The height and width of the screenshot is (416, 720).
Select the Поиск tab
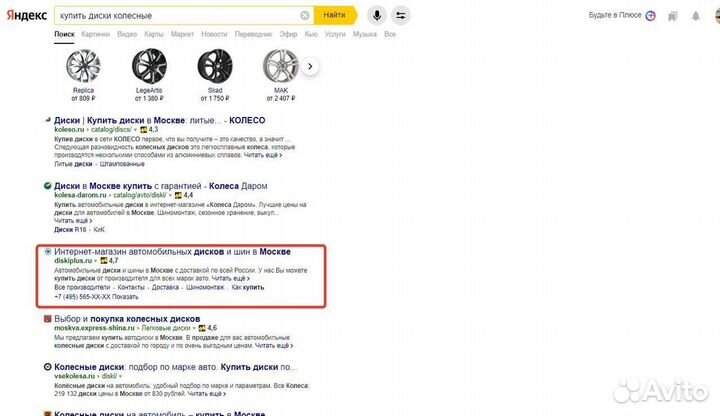[64, 34]
